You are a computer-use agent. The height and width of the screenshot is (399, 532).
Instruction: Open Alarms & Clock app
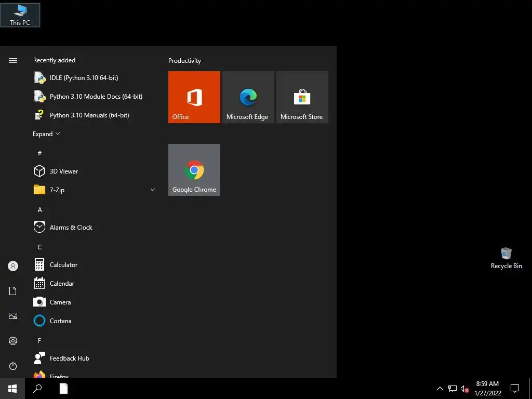point(95,228)
